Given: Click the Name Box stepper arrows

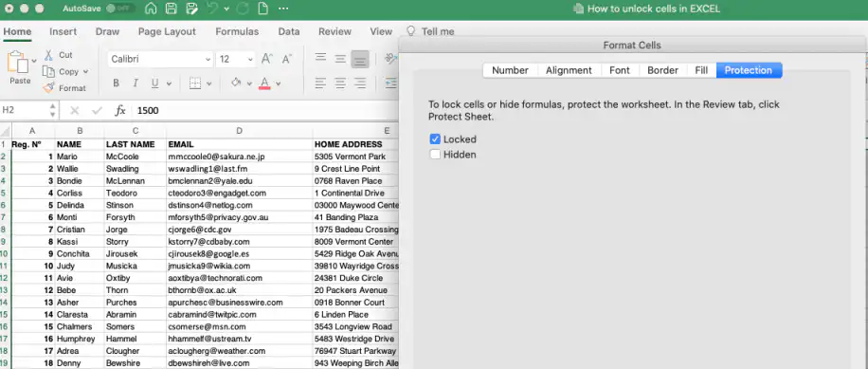Looking at the screenshot, I should pyautogui.click(x=52, y=110).
